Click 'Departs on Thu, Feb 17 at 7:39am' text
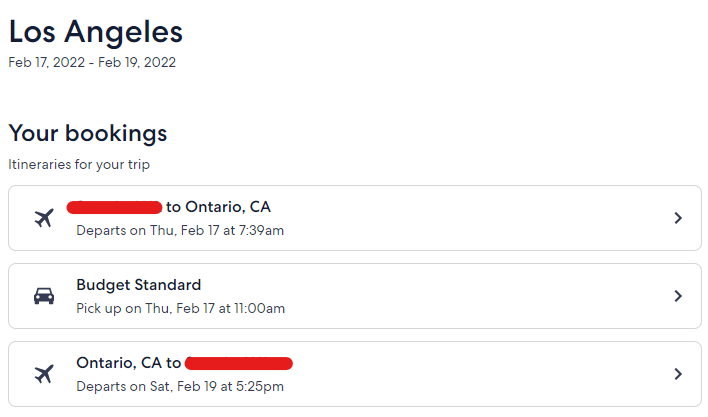 180,230
